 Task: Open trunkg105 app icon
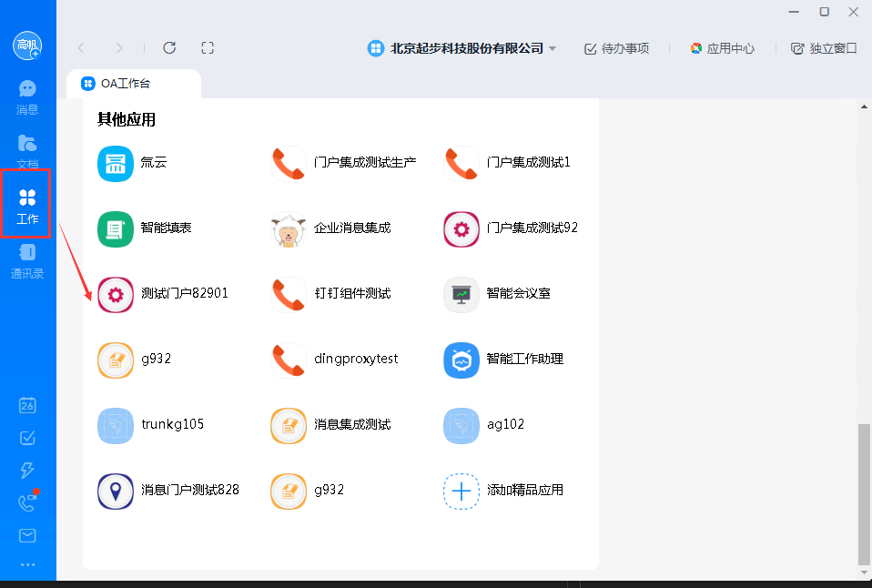click(115, 426)
